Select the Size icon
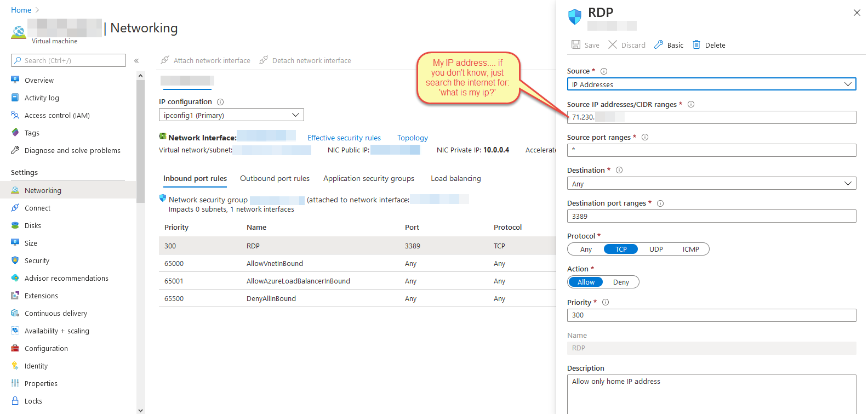This screenshot has height=414, width=868. [x=15, y=243]
